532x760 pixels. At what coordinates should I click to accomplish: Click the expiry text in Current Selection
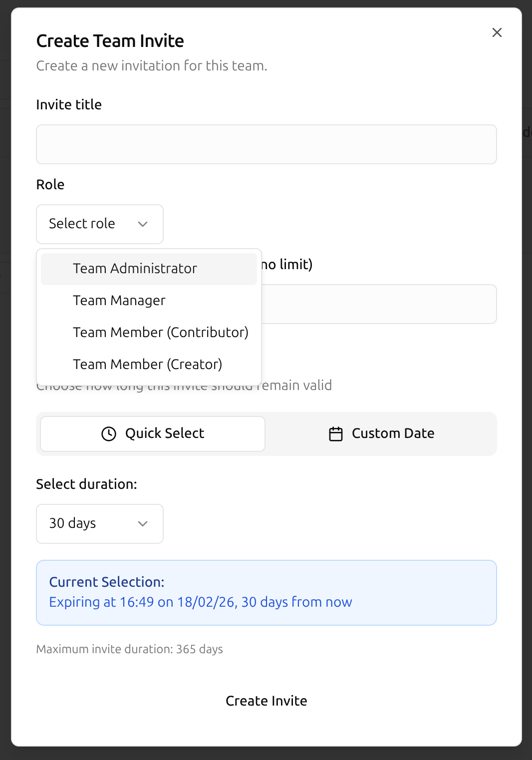(x=200, y=602)
